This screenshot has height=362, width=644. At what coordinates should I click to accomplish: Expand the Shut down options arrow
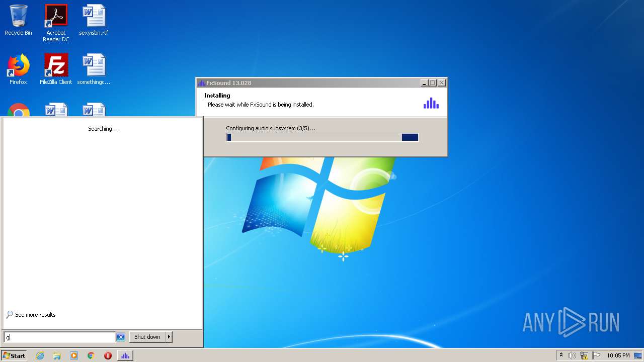tap(169, 337)
